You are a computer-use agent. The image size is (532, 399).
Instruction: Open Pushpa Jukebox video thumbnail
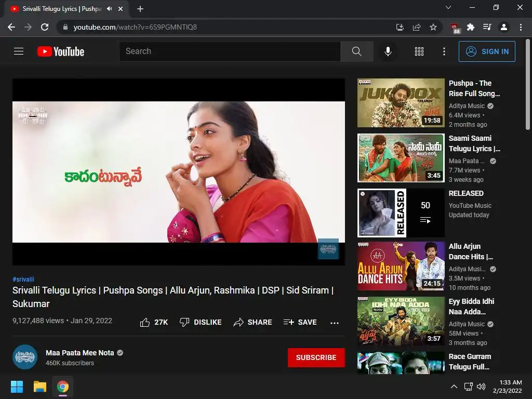401,103
